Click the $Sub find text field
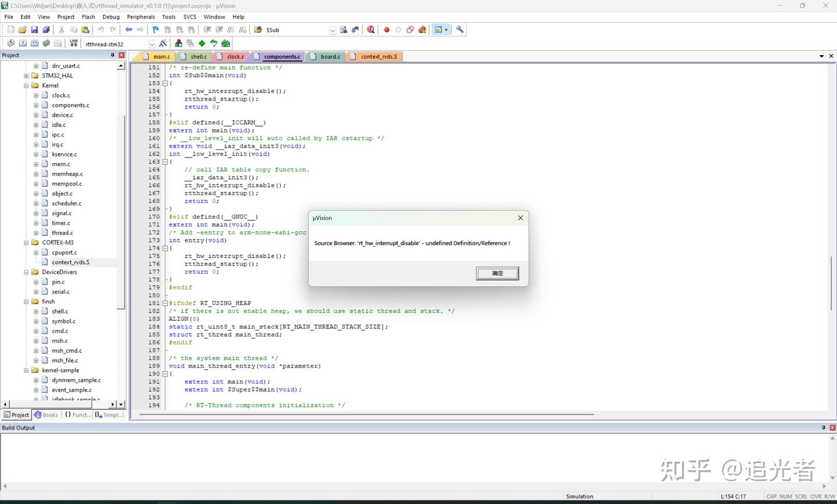The width and height of the screenshot is (837, 504). click(x=296, y=30)
